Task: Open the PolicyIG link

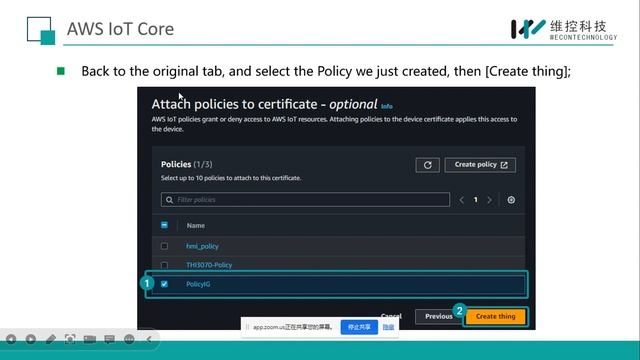Action: (198, 284)
